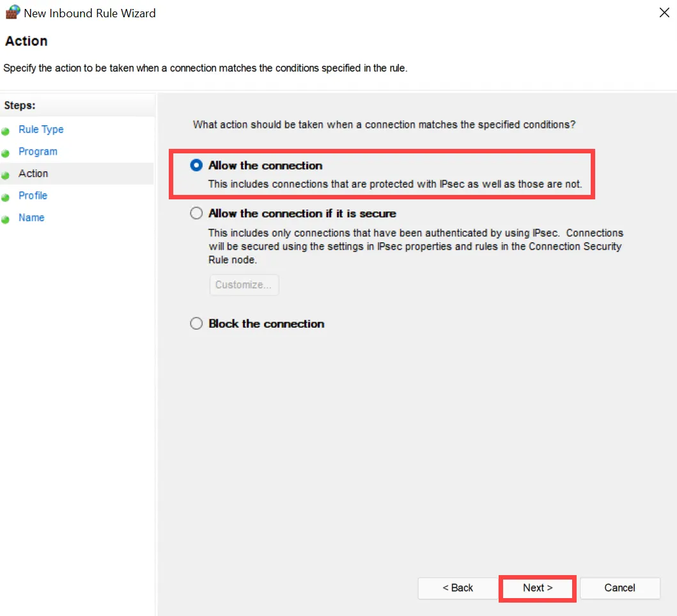Screen dimensions: 677x616
Task: Click green bullet beside Name
Action: point(6,220)
